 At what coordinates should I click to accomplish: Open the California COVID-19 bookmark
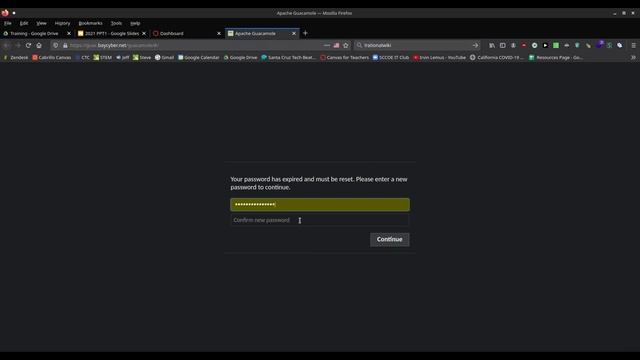[x=497, y=58]
